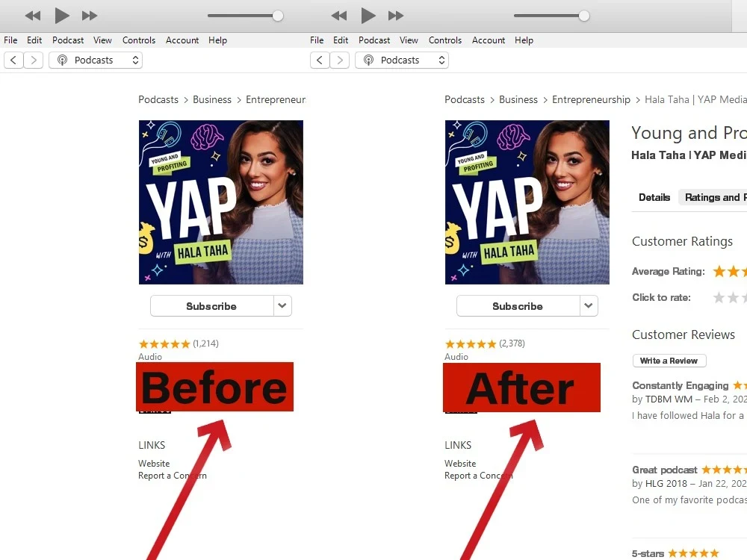Open Help menu in left window

[217, 40]
